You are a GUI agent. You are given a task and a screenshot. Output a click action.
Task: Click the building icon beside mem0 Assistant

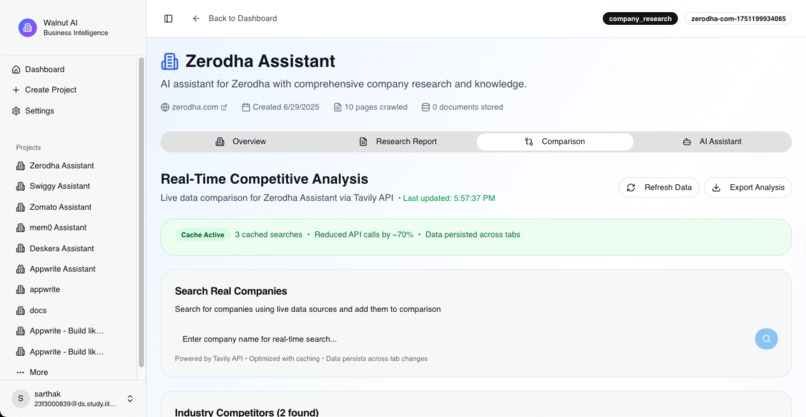click(x=21, y=228)
